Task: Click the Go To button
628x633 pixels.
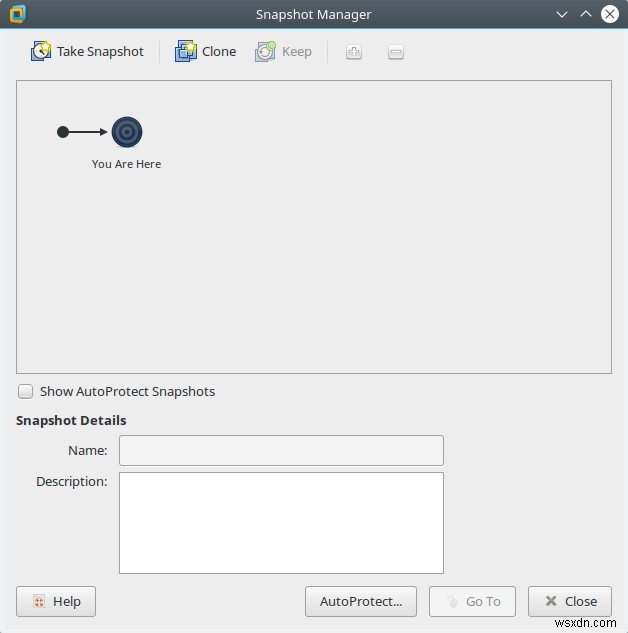Action: click(x=472, y=602)
